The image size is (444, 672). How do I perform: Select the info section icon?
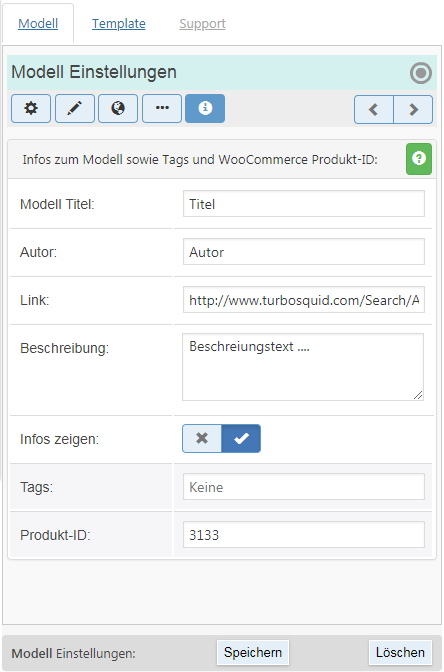click(x=205, y=108)
